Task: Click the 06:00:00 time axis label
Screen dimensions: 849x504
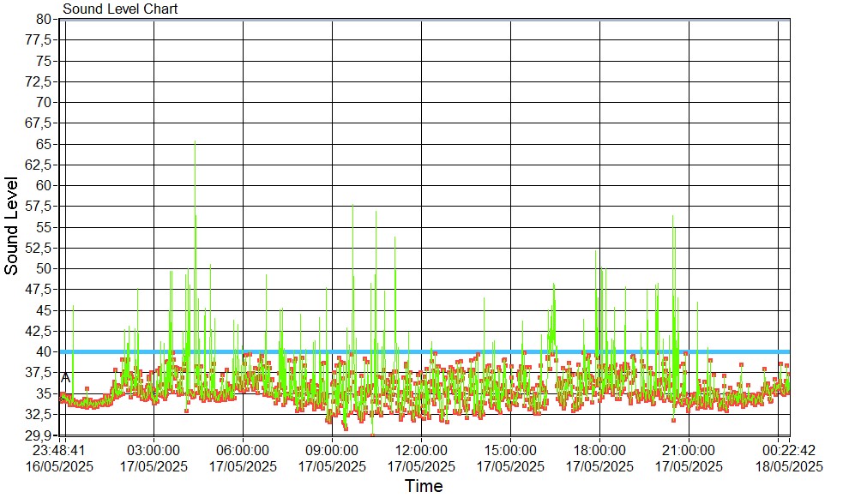Action: 243,451
